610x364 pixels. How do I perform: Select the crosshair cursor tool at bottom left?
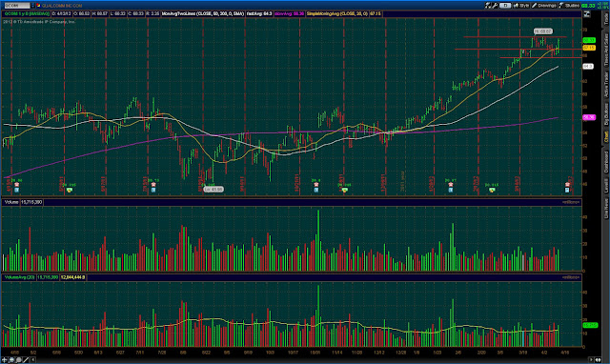[5, 360]
